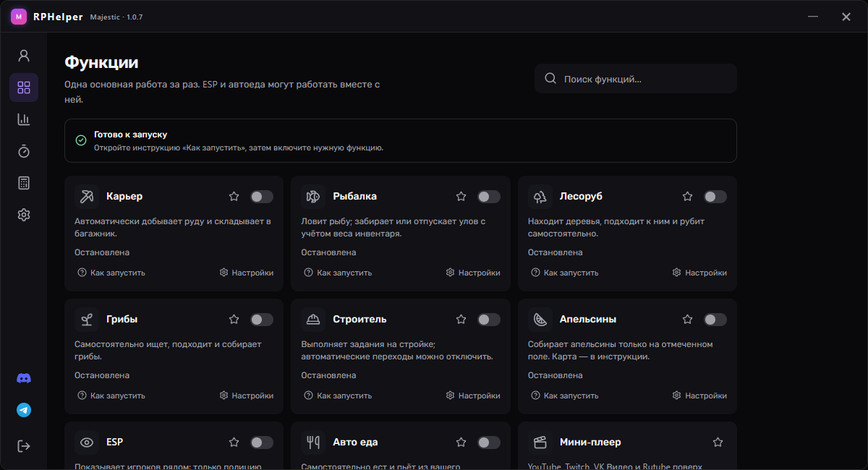Viewport: 868px width, 470px height.
Task: Show 'Как запустить' help for Лесоруб
Action: click(x=565, y=273)
